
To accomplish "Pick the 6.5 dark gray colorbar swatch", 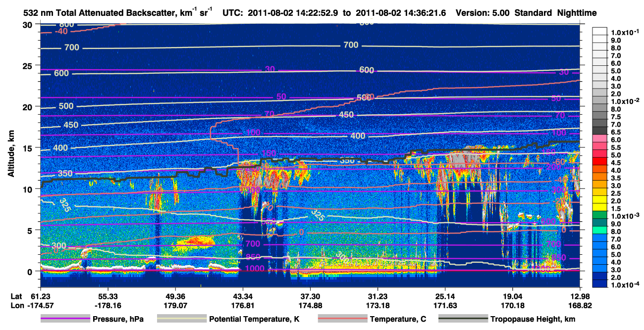I will [600, 132].
